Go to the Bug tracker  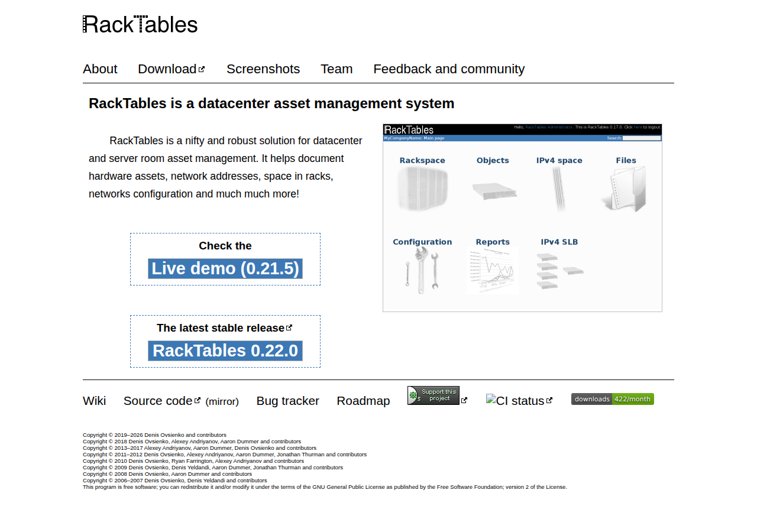[x=288, y=401]
